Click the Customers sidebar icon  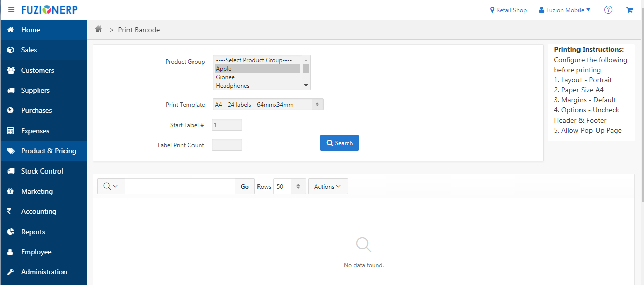pos(11,70)
